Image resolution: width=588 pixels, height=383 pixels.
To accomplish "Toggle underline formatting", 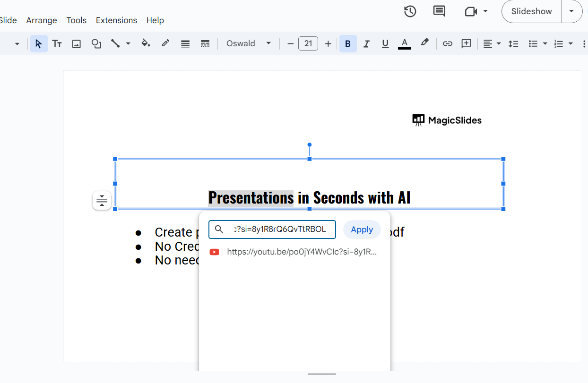I will click(385, 43).
